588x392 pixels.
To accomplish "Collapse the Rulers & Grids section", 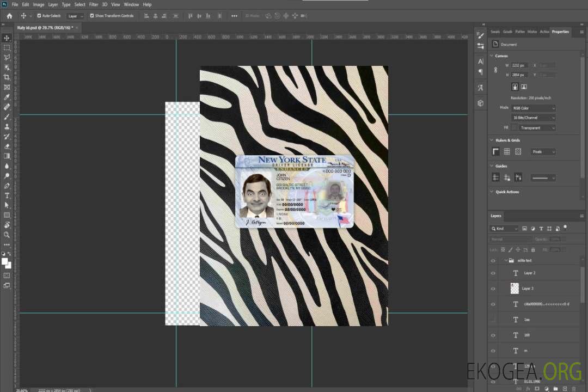I will pyautogui.click(x=492, y=140).
